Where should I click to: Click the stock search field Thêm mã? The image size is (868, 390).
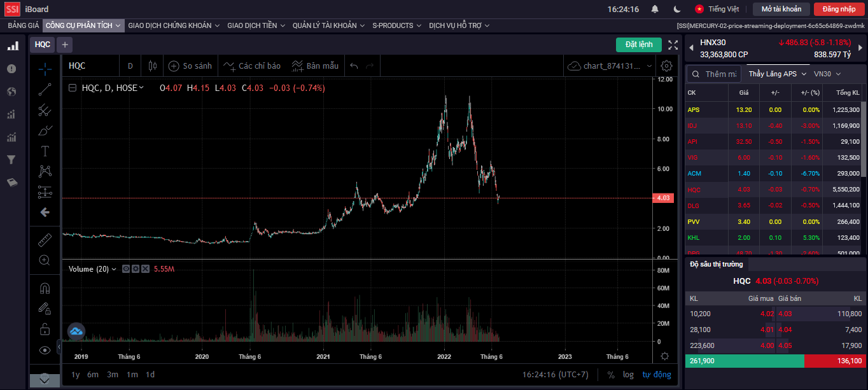click(x=713, y=74)
